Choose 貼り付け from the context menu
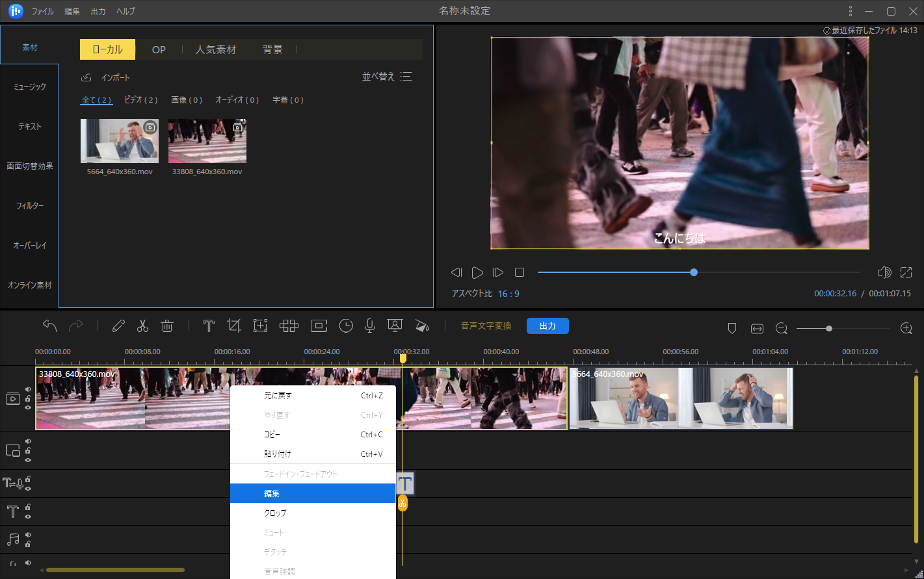 pyautogui.click(x=313, y=454)
